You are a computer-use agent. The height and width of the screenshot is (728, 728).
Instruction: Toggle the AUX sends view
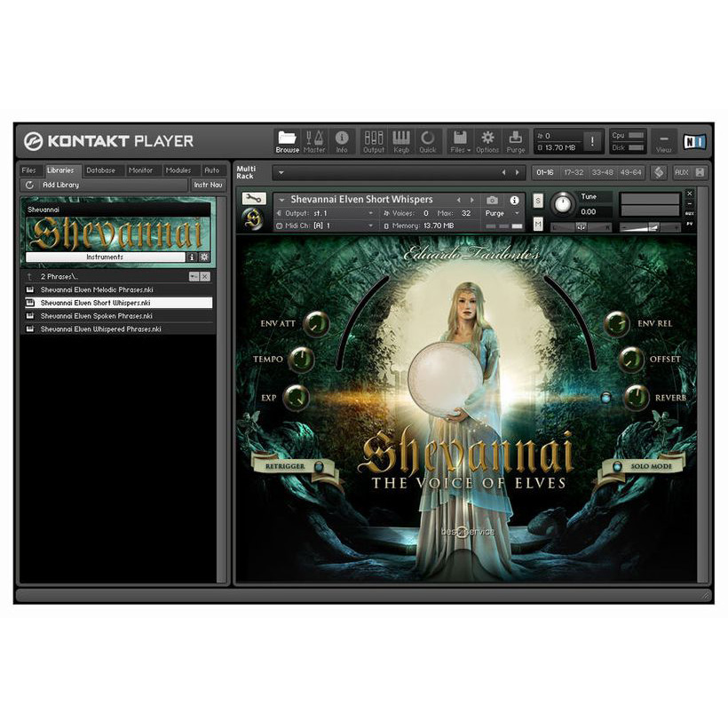(x=681, y=172)
